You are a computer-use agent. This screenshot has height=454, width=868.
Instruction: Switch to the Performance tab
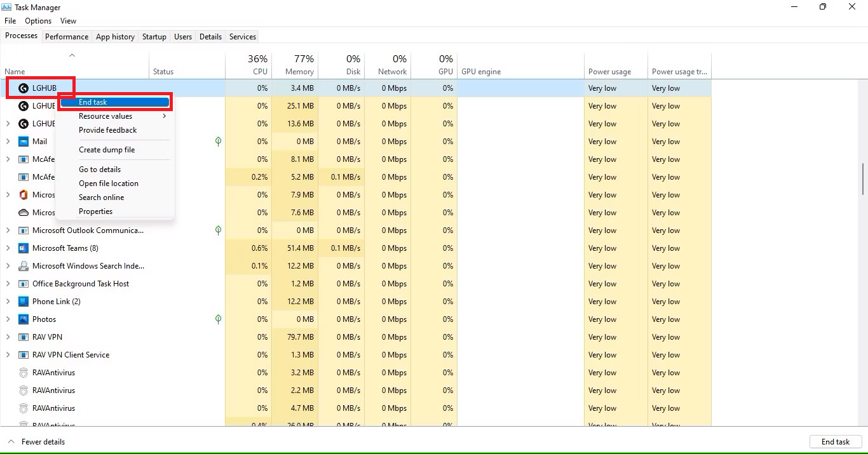[67, 37]
